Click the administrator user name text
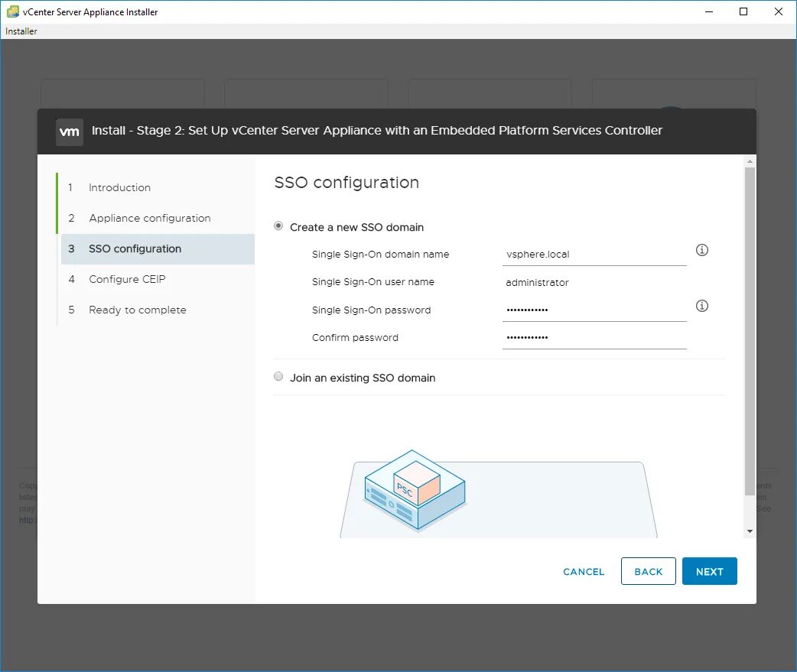Viewport: 797px width, 672px height. coord(537,282)
